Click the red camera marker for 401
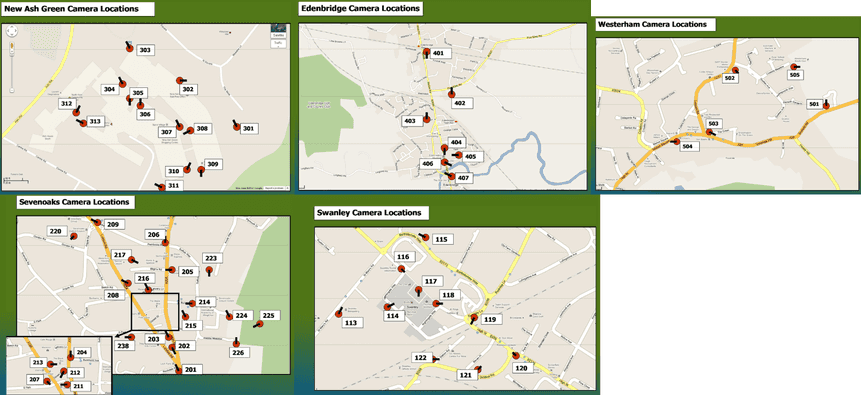 (427, 53)
